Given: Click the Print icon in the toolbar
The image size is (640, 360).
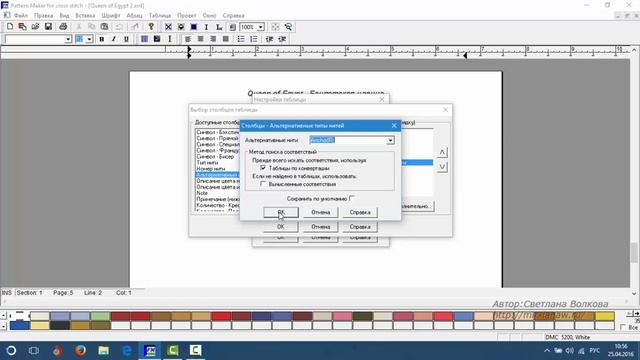Looking at the screenshot, I should 63,27.
